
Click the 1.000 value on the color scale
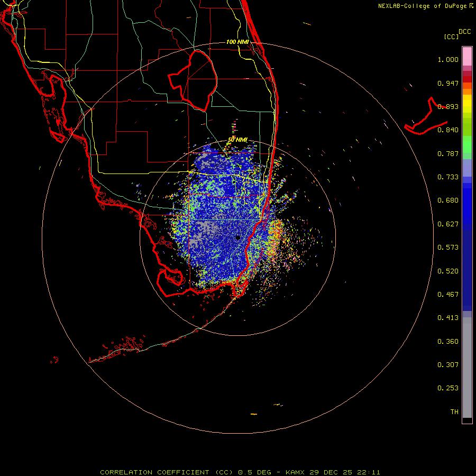tap(448, 59)
